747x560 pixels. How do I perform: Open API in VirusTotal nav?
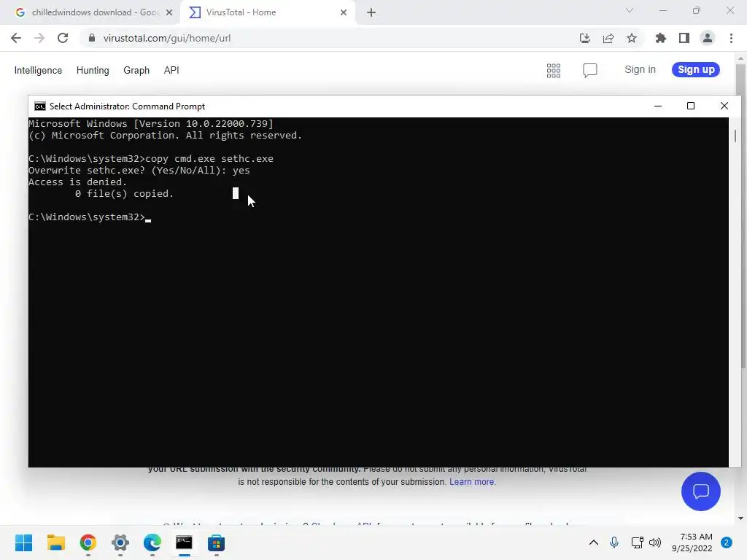pos(171,71)
